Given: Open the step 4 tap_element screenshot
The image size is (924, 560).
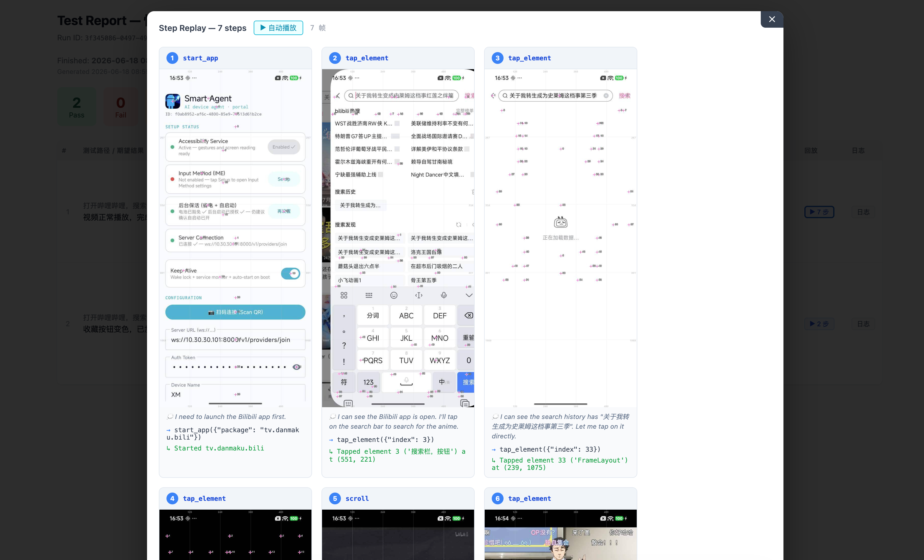Looking at the screenshot, I should point(235,534).
